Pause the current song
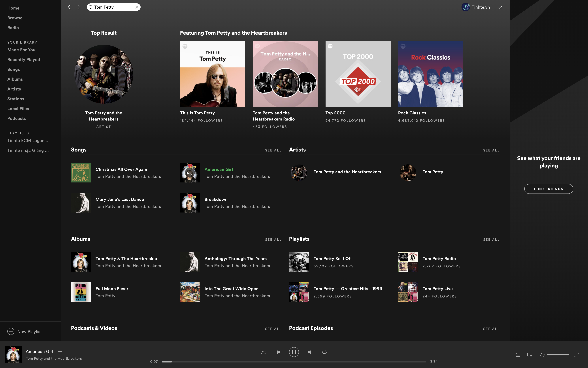 (x=294, y=352)
